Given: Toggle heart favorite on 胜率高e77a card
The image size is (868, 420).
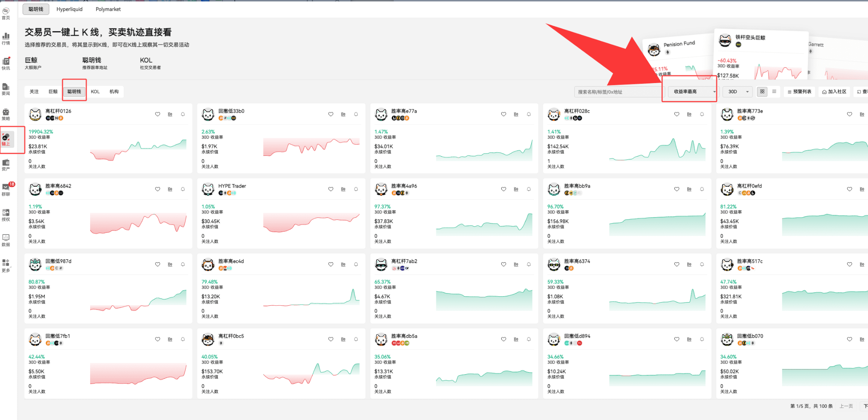Looking at the screenshot, I should click(x=504, y=114).
